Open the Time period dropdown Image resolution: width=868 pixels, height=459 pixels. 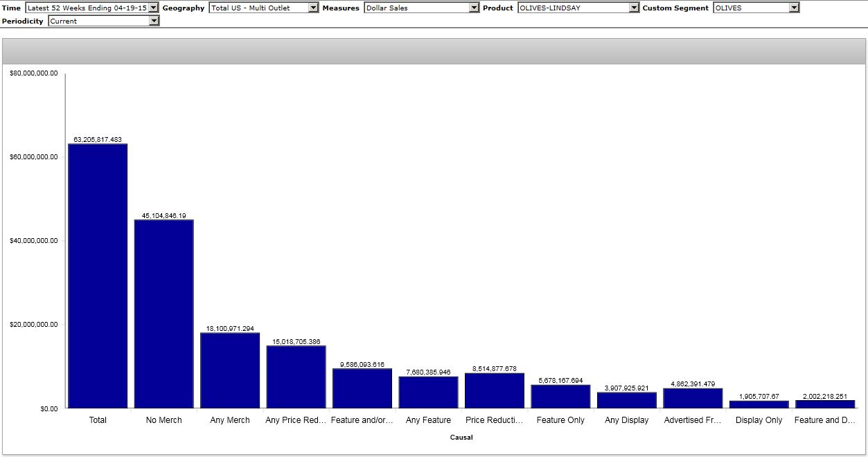[x=91, y=8]
